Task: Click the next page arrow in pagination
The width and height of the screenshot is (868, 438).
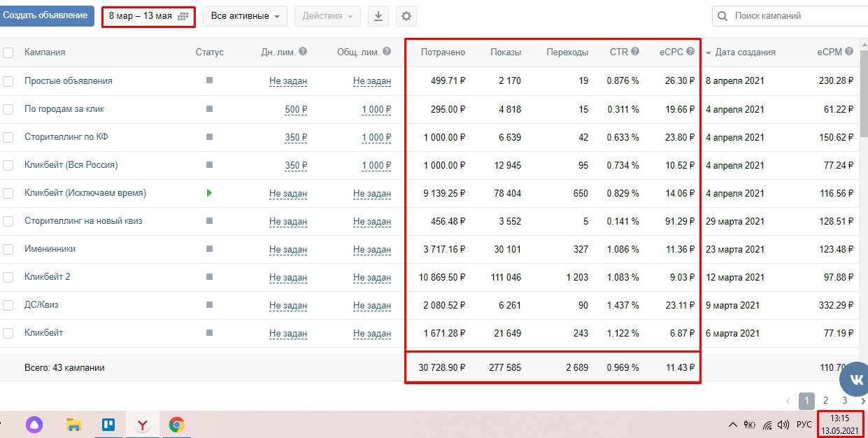Action: pos(863,401)
